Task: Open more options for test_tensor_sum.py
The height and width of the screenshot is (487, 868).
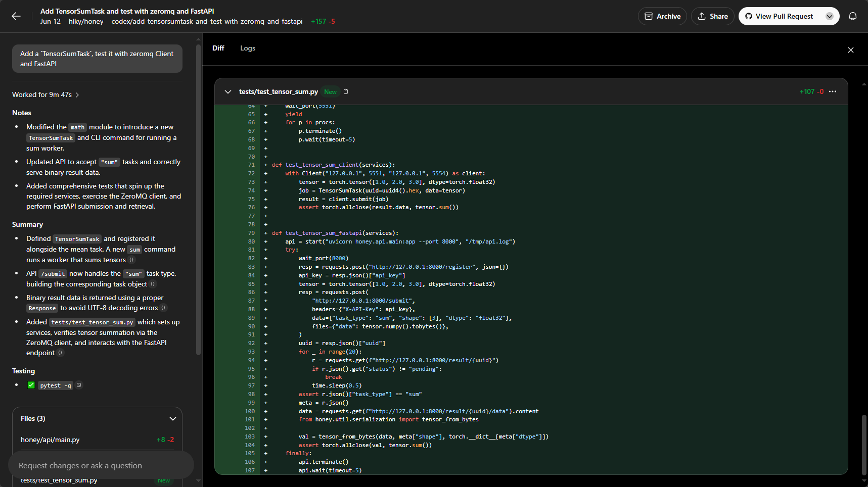Action: pyautogui.click(x=833, y=91)
